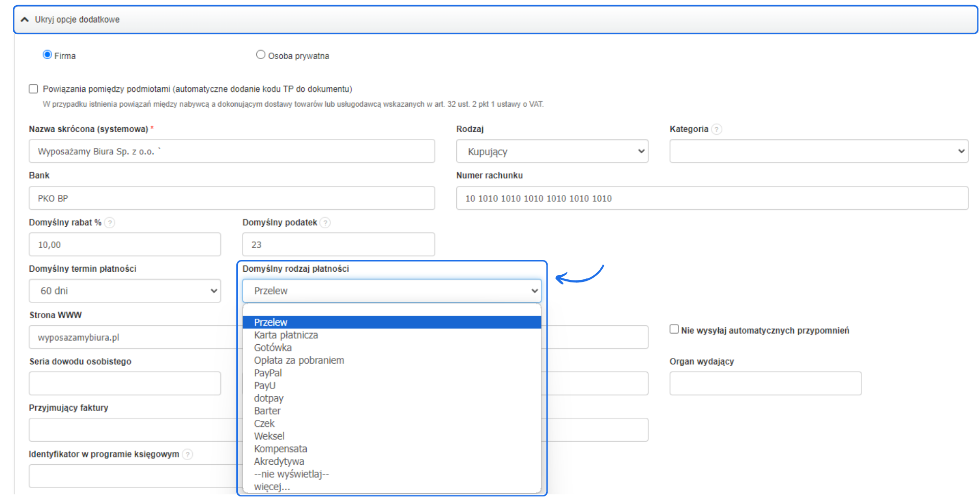The image size is (980, 502).
Task: Pick Kompensata in the payment list
Action: (x=281, y=449)
